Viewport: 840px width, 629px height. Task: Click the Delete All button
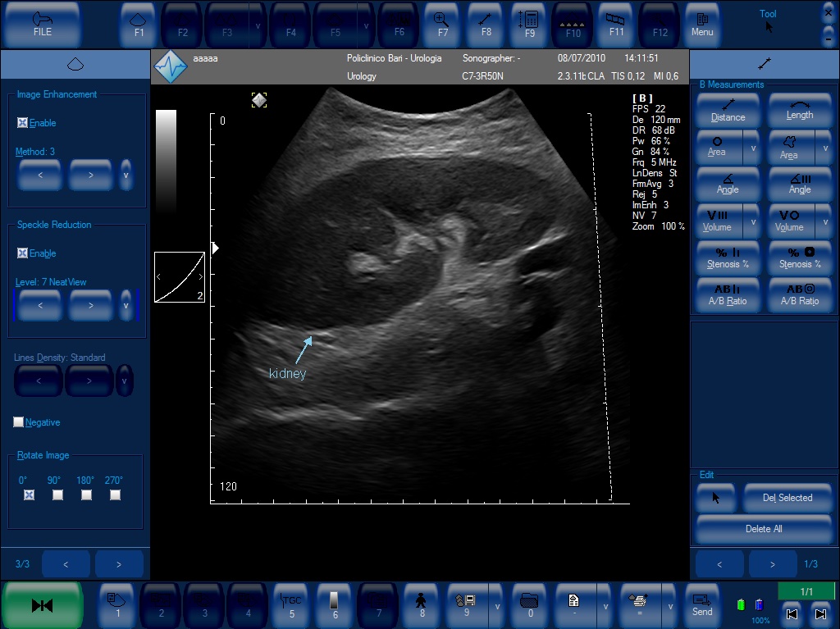click(x=764, y=529)
